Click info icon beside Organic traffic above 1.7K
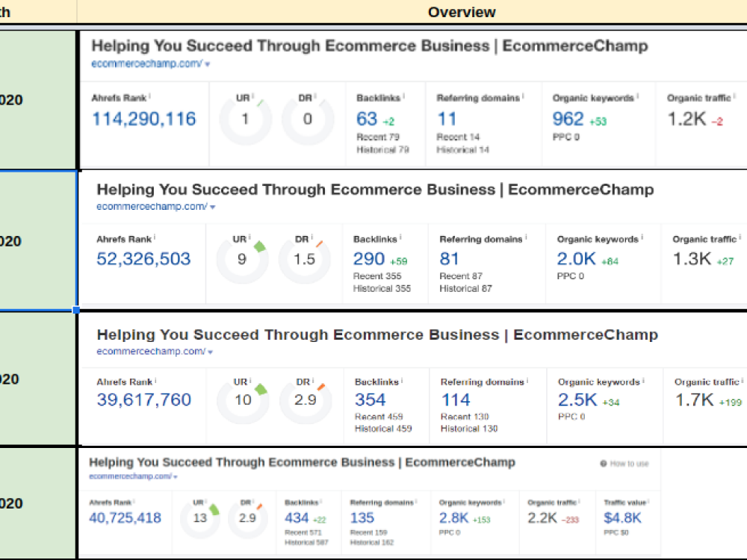The height and width of the screenshot is (560, 747). pyautogui.click(x=741, y=381)
